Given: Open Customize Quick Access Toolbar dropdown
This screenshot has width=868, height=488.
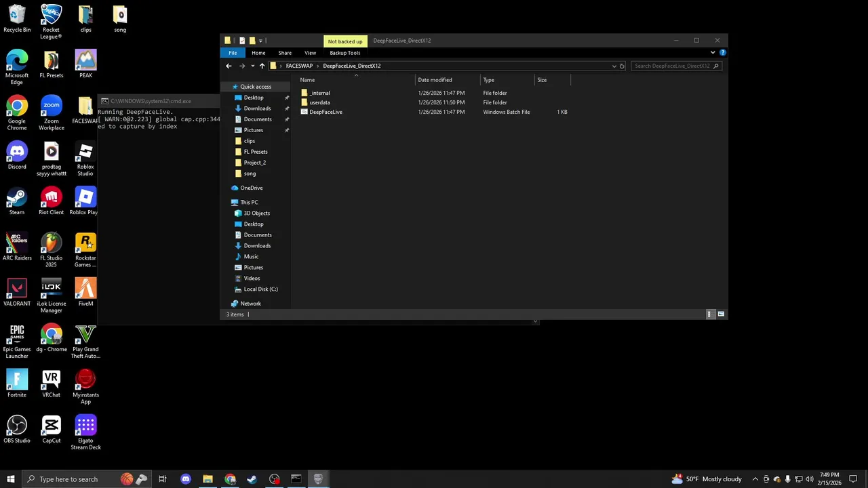Looking at the screenshot, I should pyautogui.click(x=260, y=41).
